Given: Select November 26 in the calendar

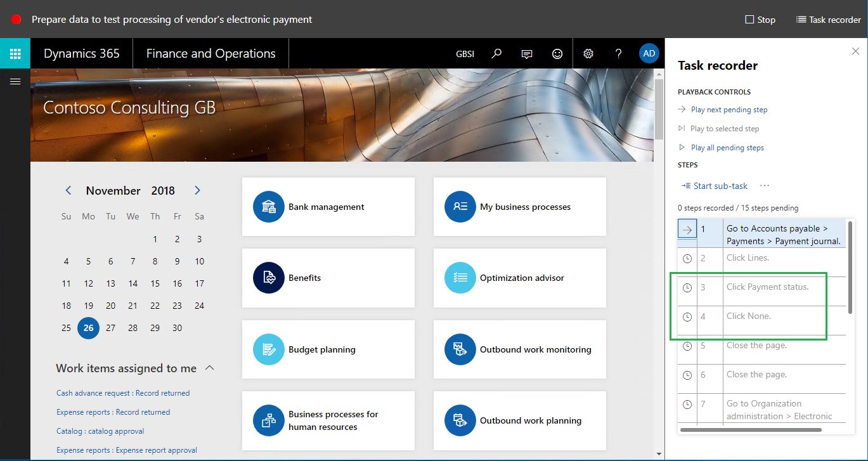Looking at the screenshot, I should [88, 328].
